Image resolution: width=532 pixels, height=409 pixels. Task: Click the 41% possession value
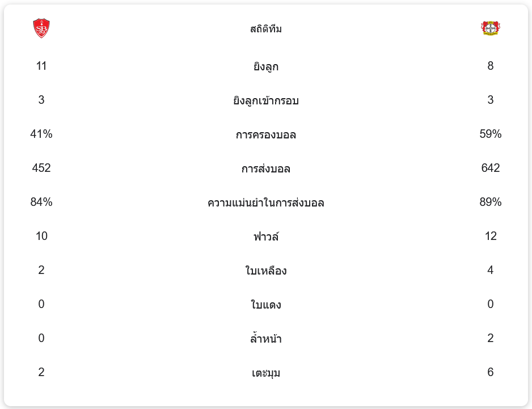(41, 134)
